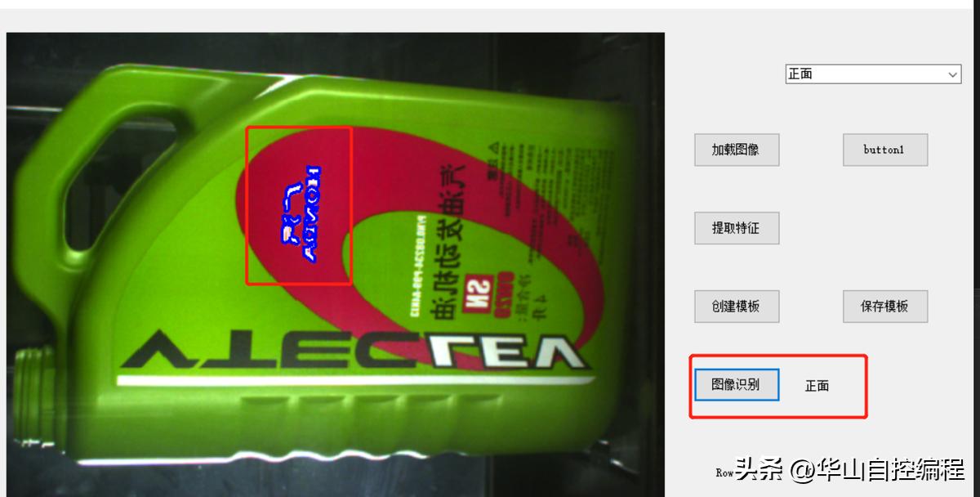This screenshot has width=980, height=497.
Task: Click the 加载图像 button
Action: [737, 150]
